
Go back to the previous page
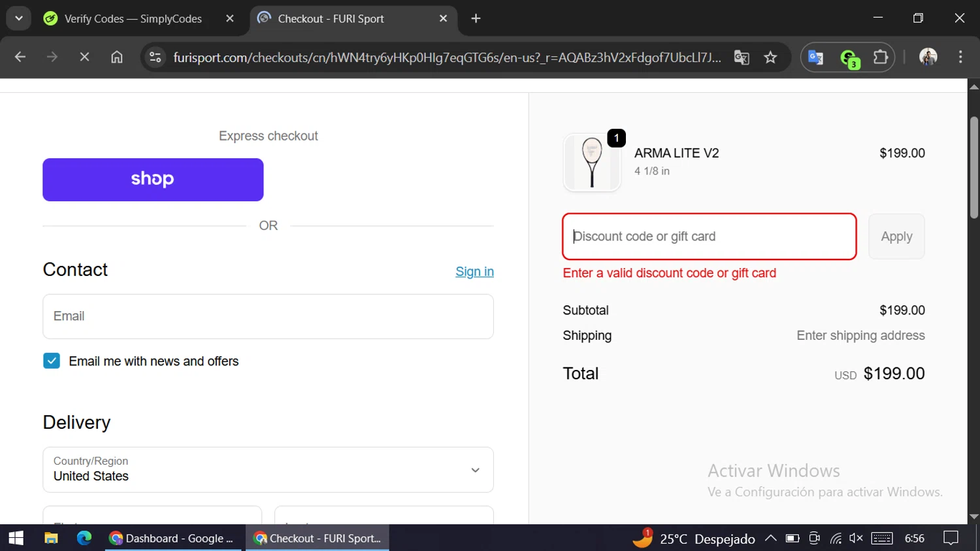click(x=20, y=58)
